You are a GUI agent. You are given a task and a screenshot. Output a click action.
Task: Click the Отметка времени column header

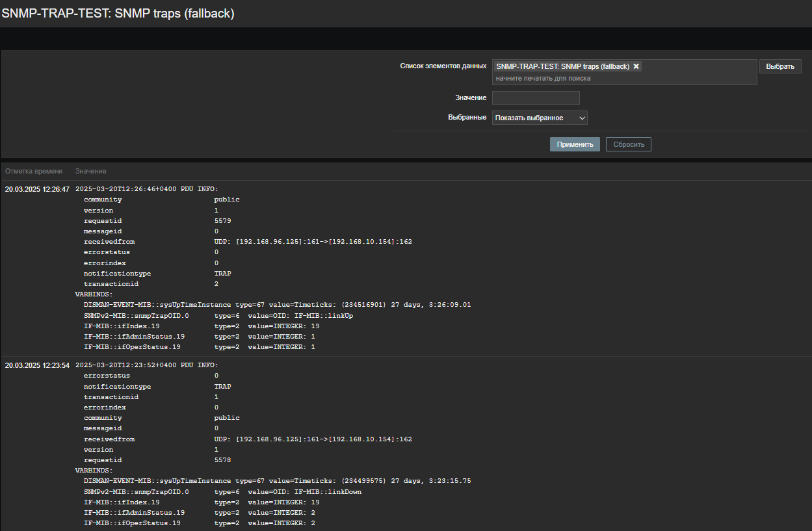point(34,171)
